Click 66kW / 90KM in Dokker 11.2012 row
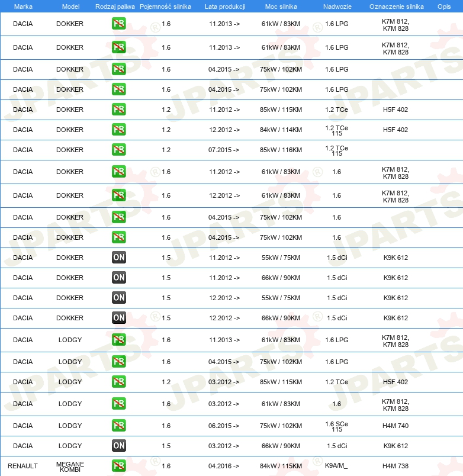This screenshot has height=476, width=463. 281,278
